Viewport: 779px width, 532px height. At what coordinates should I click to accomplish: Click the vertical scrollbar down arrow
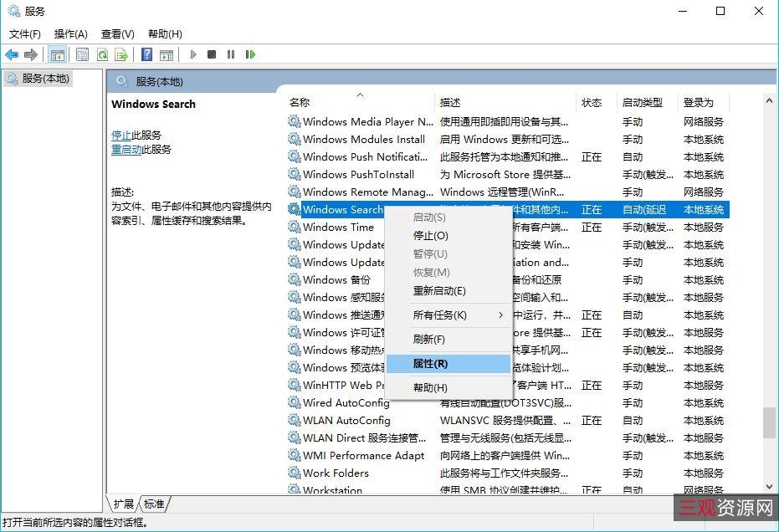pos(769,486)
